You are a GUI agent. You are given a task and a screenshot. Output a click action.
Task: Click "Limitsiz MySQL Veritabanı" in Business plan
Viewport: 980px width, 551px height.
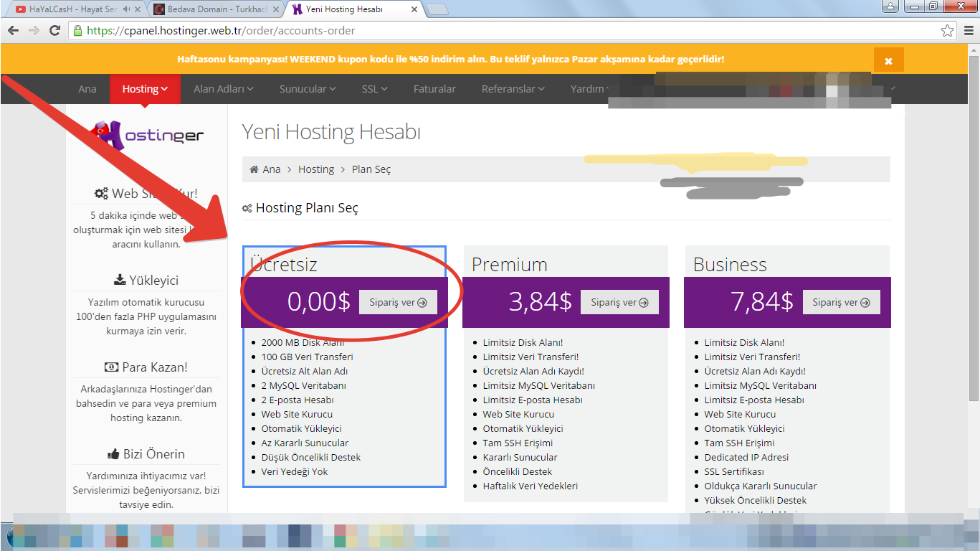(761, 385)
